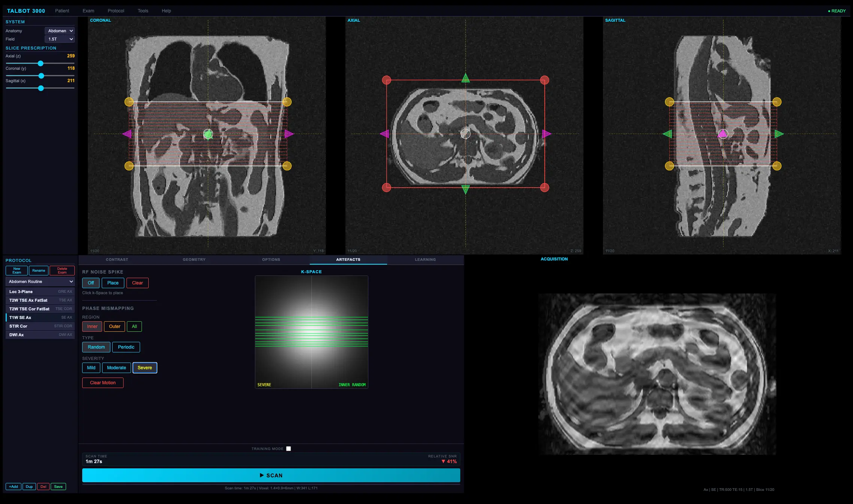Select the DWI Ax sequence row
This screenshot has height=504, width=853.
point(40,335)
